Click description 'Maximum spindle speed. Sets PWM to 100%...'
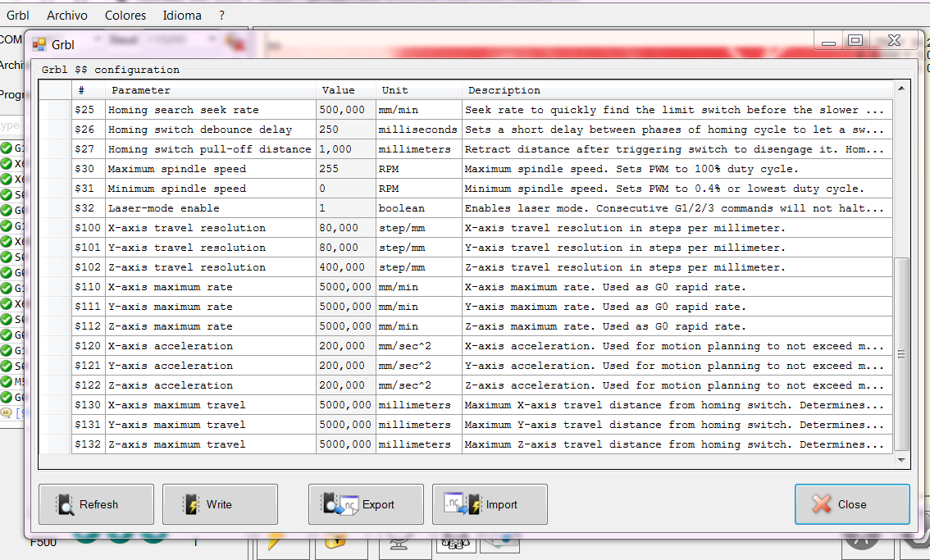 677,168
